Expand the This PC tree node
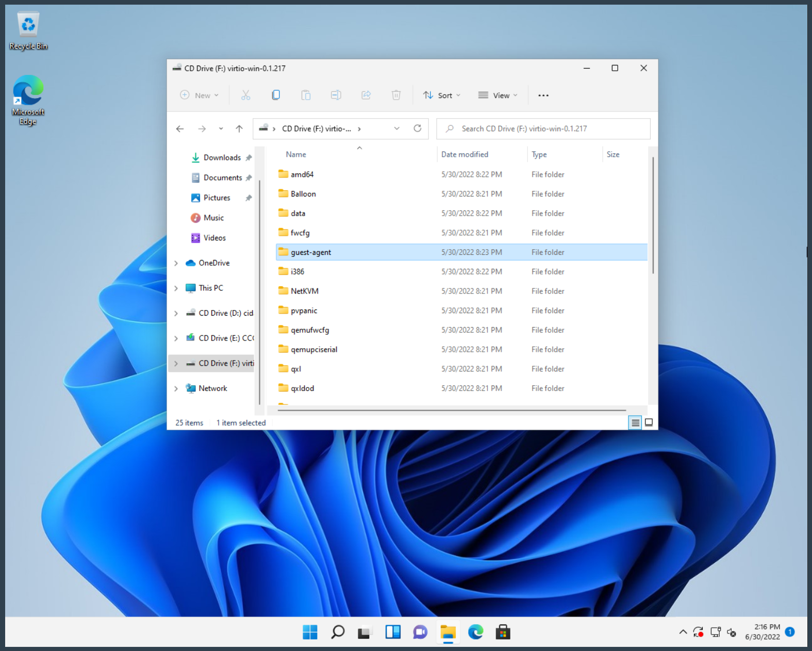This screenshot has width=812, height=651. tap(176, 288)
